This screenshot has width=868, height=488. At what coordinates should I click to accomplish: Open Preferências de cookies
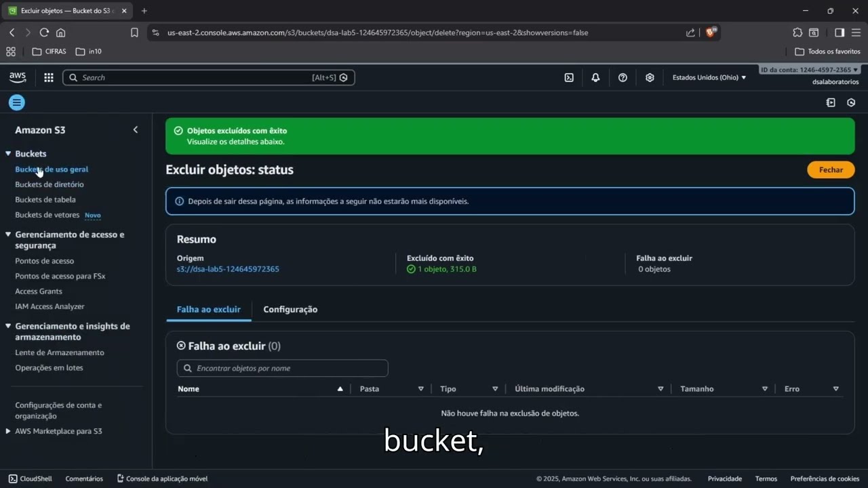point(825,479)
